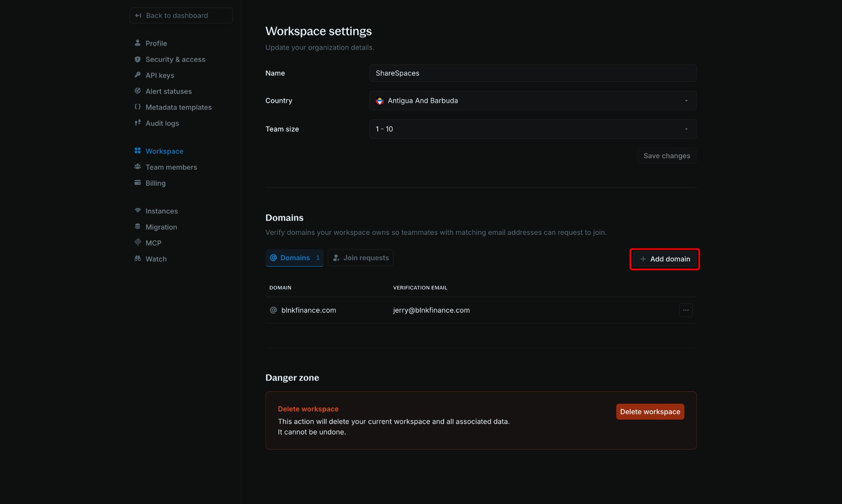Click the Watch binoculars icon
Viewport: 842px width, 504px height.
[137, 259]
